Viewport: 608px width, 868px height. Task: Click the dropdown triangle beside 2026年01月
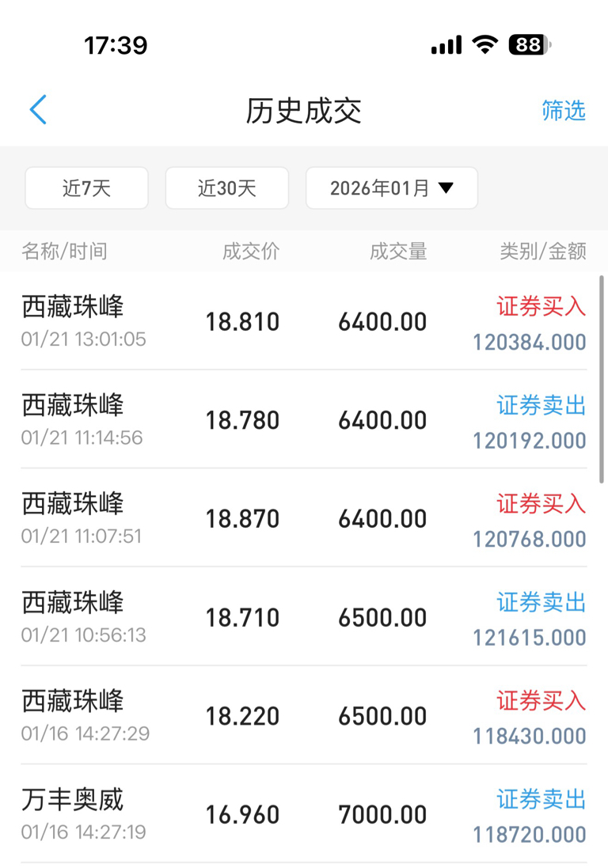pos(446,188)
